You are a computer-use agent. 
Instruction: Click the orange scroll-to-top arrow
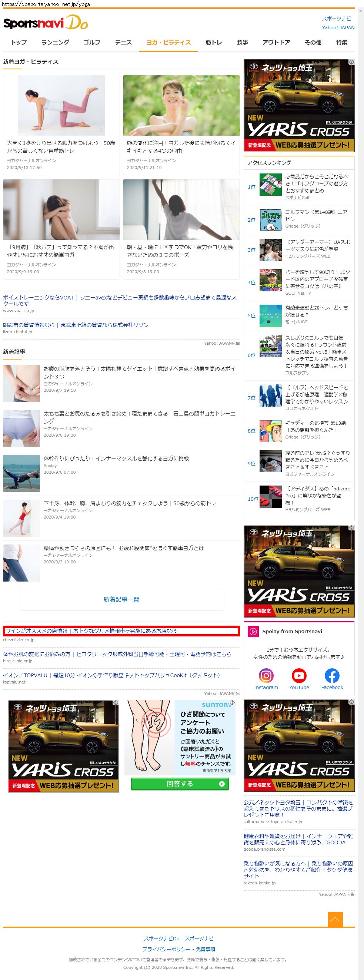335,919
